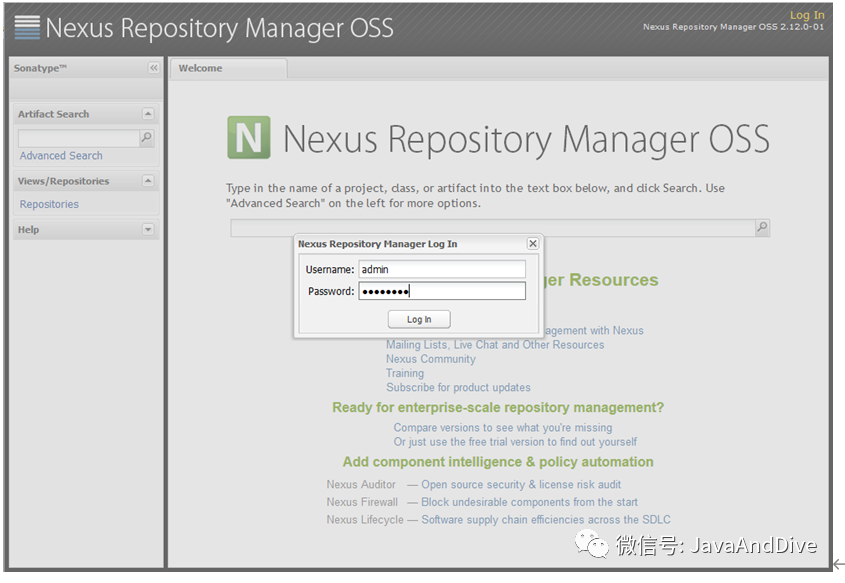Click the Nexus Auditor label
Viewport: 845px width, 583px height.
[x=361, y=484]
